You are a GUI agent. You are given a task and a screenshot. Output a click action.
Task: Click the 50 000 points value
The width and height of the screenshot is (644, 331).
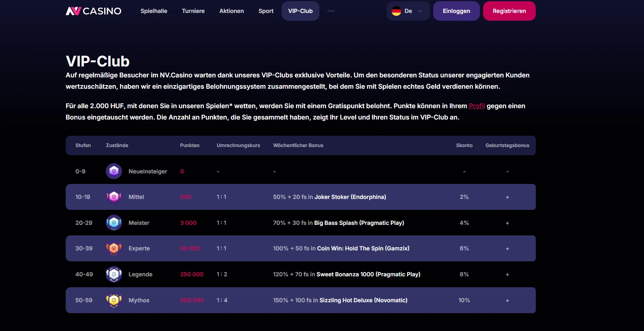click(x=190, y=248)
